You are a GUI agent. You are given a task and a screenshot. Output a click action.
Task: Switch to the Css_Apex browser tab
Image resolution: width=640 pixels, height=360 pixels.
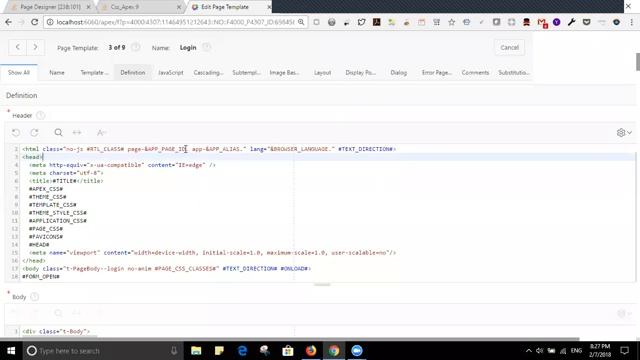pyautogui.click(x=139, y=7)
